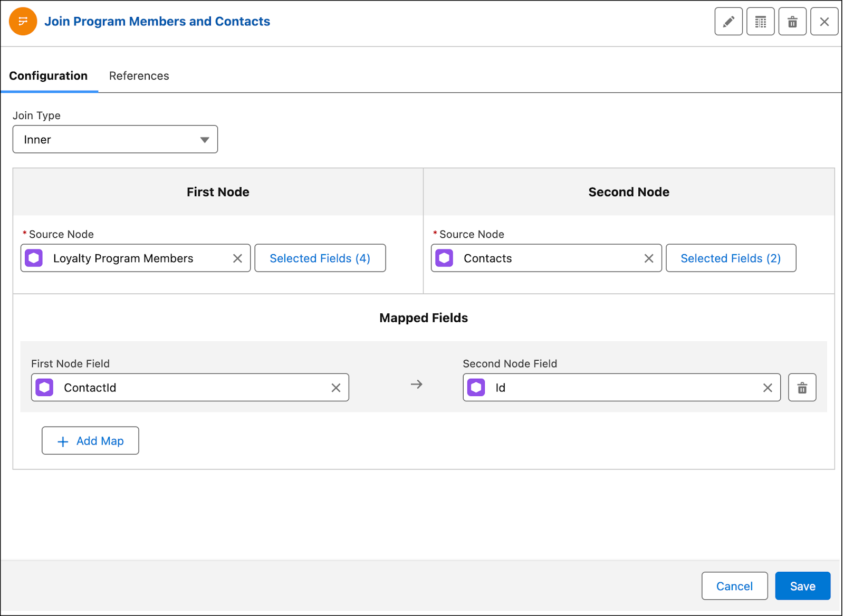
Task: Open Selected Fields (4) for Loyalty Program Members
Action: coord(320,258)
